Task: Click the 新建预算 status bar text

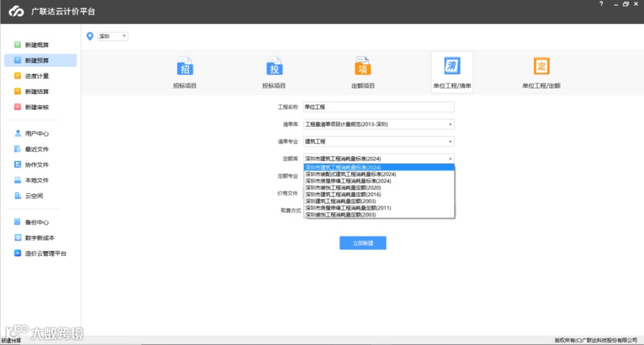Action: coord(11,340)
